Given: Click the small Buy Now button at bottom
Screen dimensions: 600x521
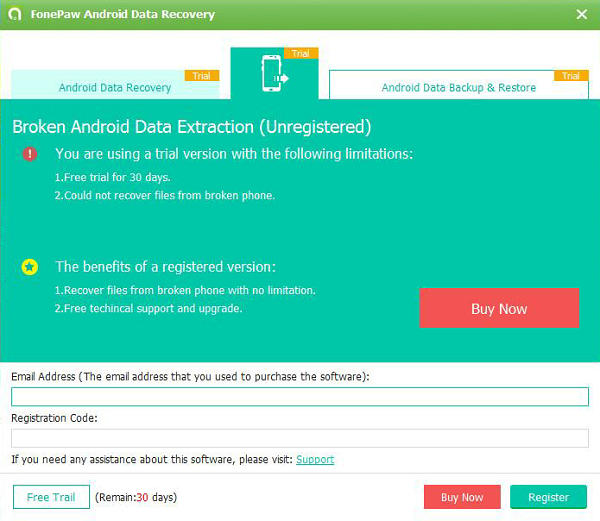Looking at the screenshot, I should (462, 497).
